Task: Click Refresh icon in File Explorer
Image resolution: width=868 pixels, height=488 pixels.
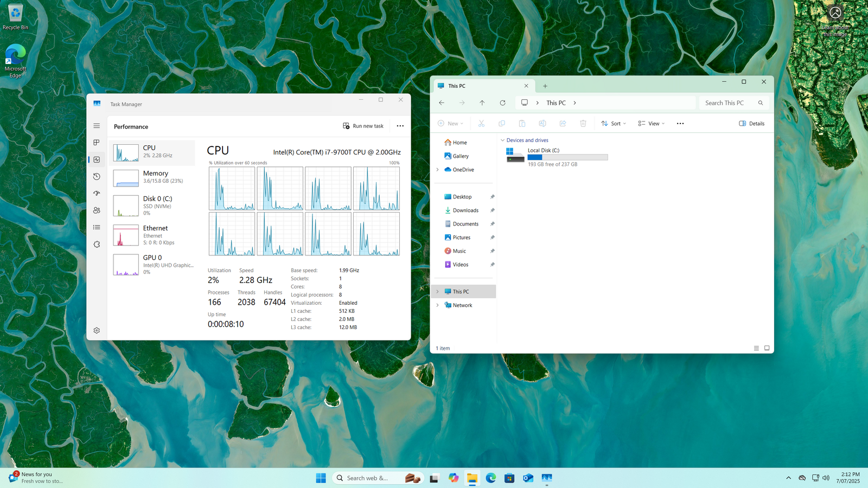Action: coord(502,103)
